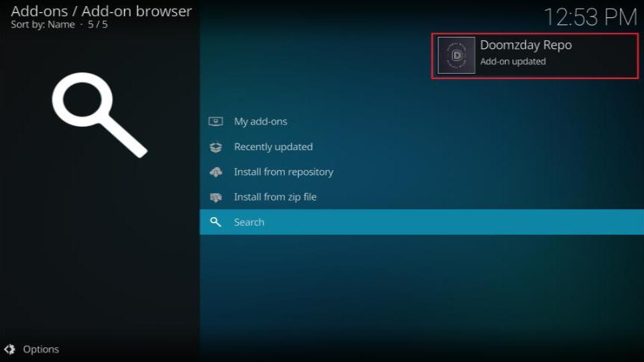Click the cloud download repository icon
The height and width of the screenshot is (362, 644).
[215, 172]
